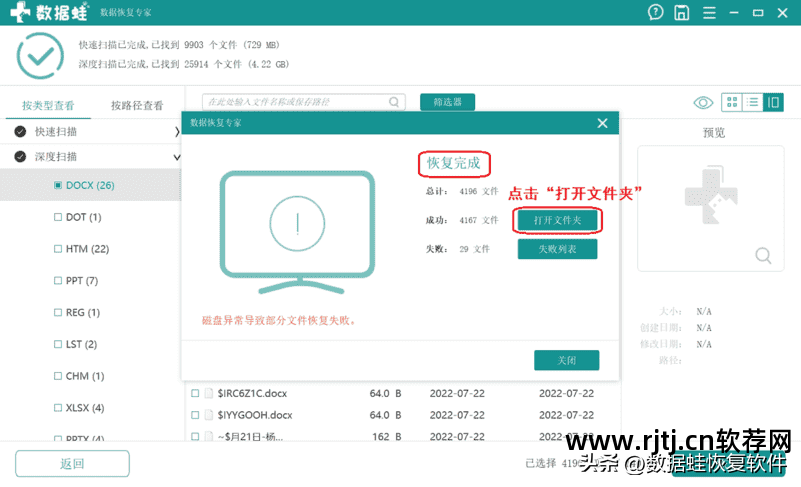Open the help question mark icon
The image size is (801, 487).
tap(655, 12)
